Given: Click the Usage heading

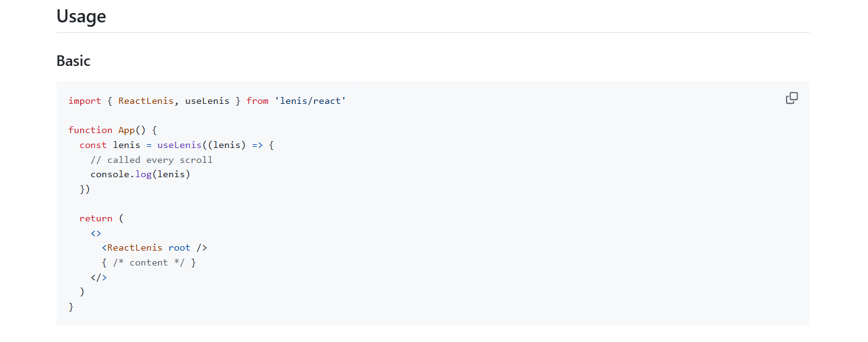Looking at the screenshot, I should [x=81, y=16].
